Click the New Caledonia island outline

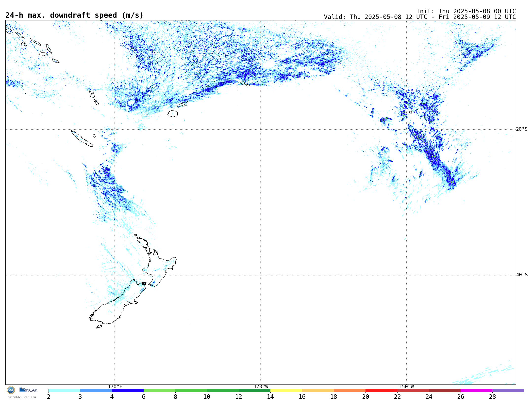coord(82,139)
